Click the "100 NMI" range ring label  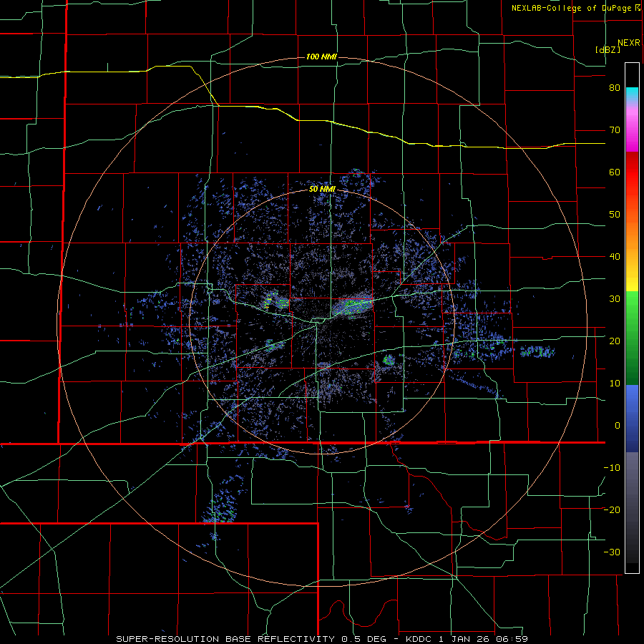[321, 57]
